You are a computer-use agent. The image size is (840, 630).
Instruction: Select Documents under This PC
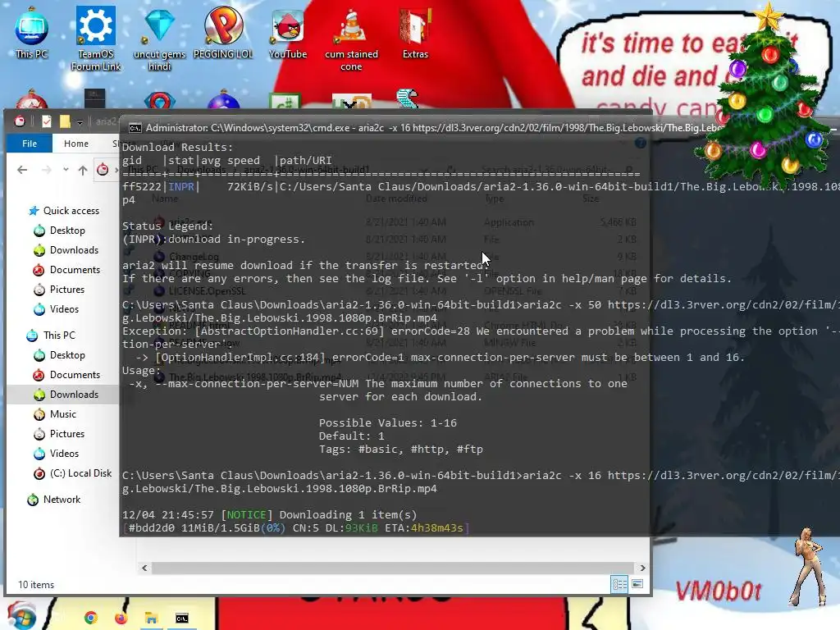coord(67,375)
